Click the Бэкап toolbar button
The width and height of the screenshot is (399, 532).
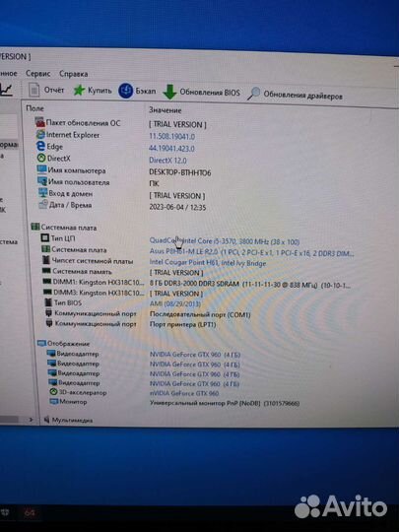(137, 91)
